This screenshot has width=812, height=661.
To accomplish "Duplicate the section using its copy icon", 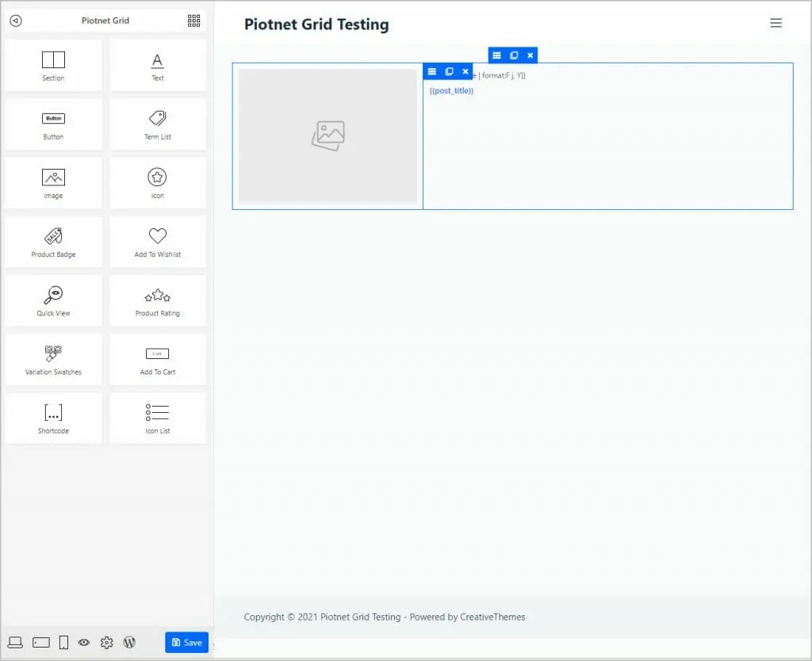I will click(514, 55).
